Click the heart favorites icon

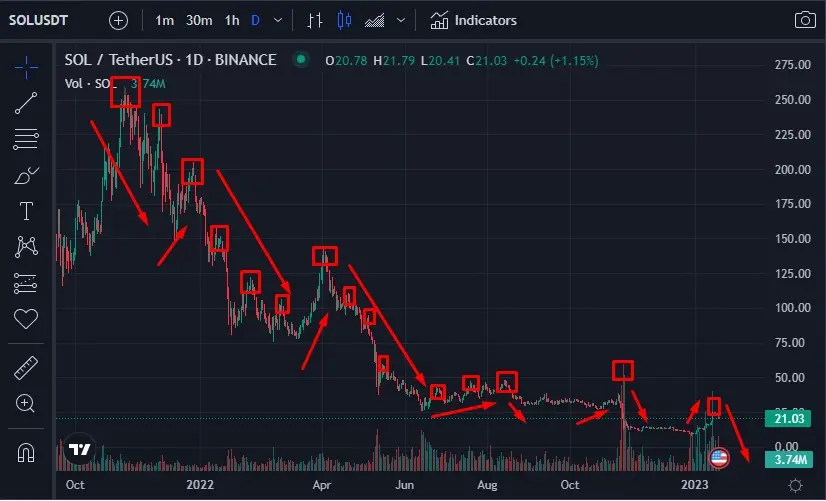click(x=26, y=319)
